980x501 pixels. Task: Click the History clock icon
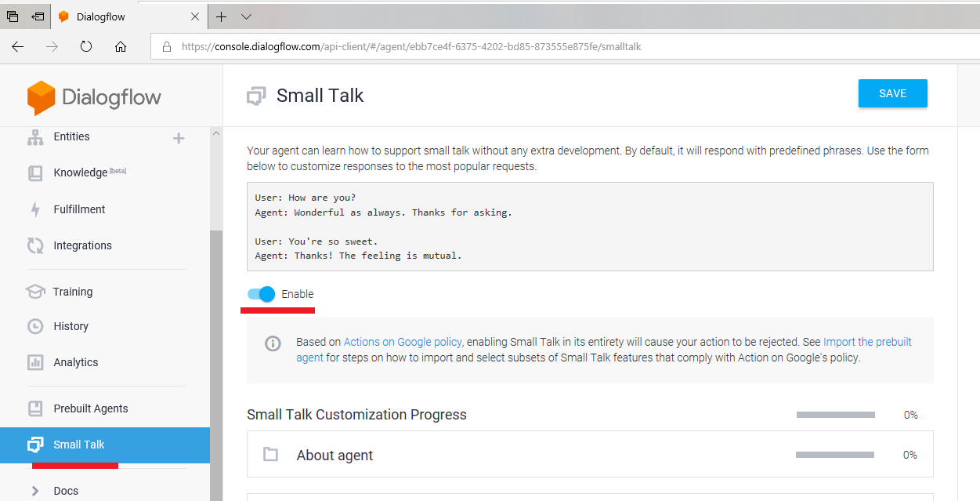(x=35, y=326)
